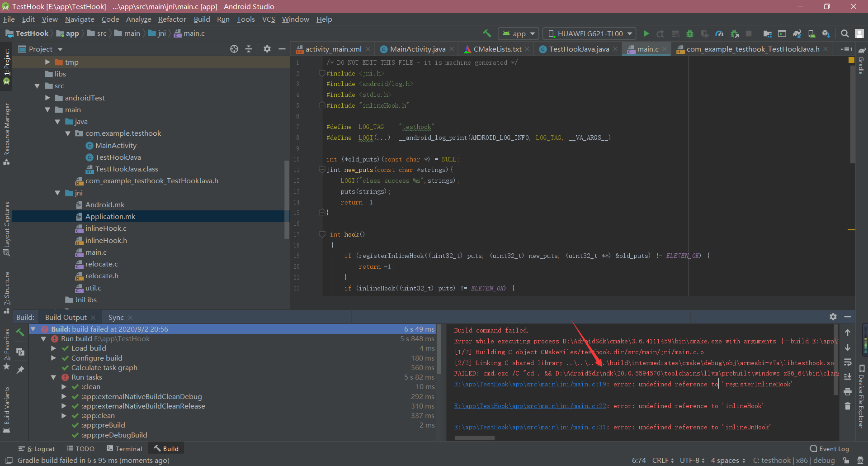This screenshot has height=466, width=868.
Task: Toggle soft-wrap in build output console
Action: [x=848, y=362]
